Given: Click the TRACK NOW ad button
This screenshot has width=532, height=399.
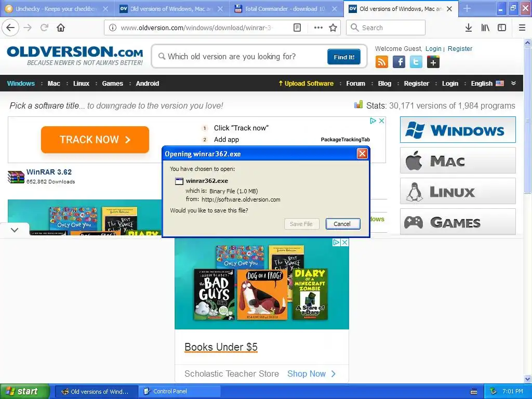Looking at the screenshot, I should [x=95, y=139].
